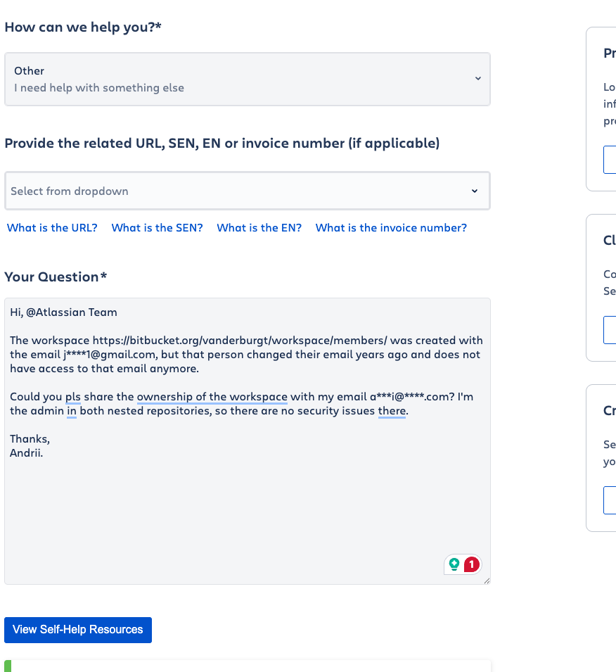Open 'What is the URL?' link
The image size is (616, 672).
click(52, 227)
